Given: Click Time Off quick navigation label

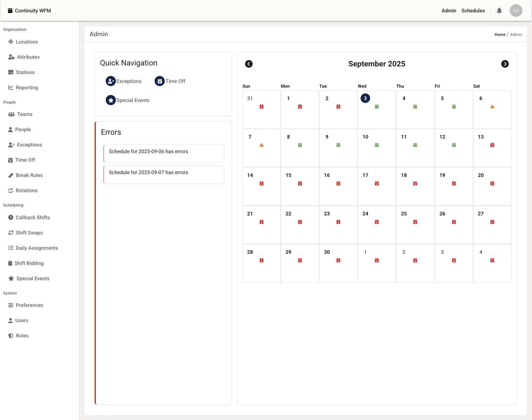Looking at the screenshot, I should tap(176, 81).
